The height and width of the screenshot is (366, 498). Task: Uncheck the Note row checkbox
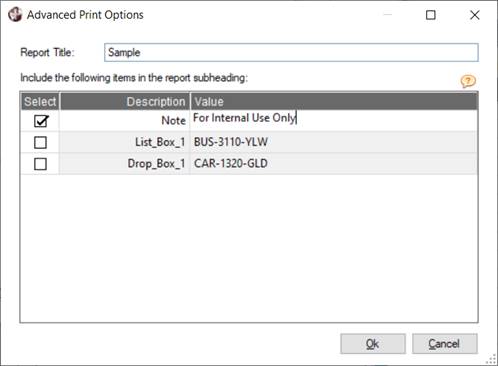pos(41,121)
